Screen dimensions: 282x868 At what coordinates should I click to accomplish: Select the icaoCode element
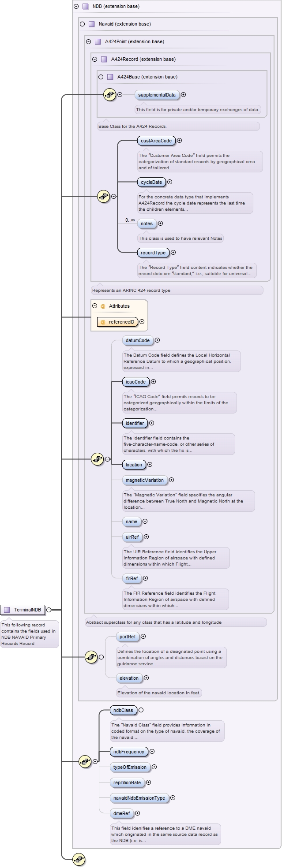click(135, 382)
